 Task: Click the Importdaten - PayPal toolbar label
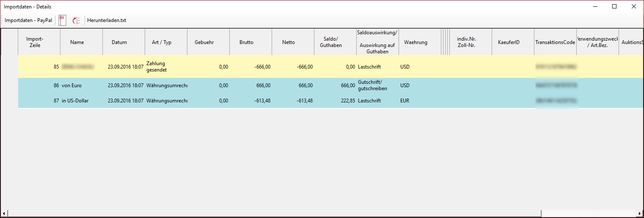tap(28, 20)
